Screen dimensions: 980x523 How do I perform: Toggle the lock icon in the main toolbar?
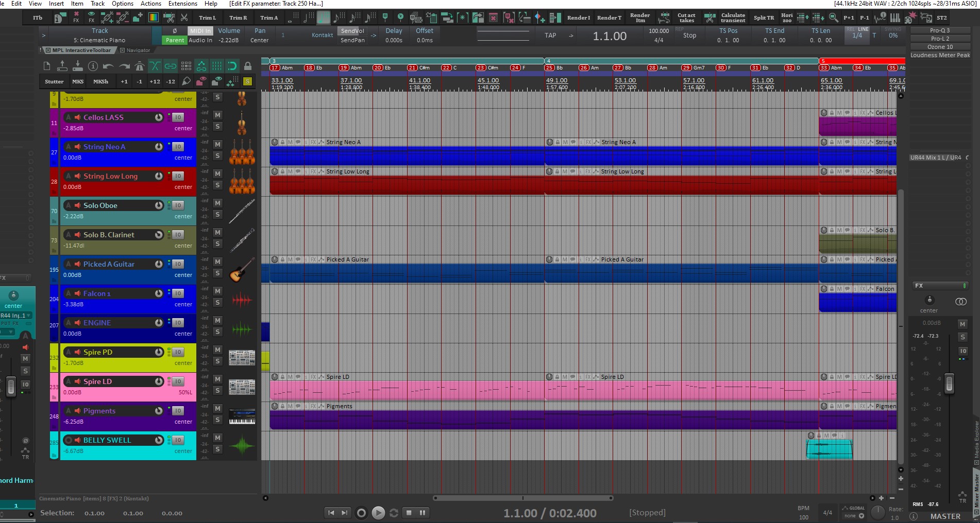point(248,66)
